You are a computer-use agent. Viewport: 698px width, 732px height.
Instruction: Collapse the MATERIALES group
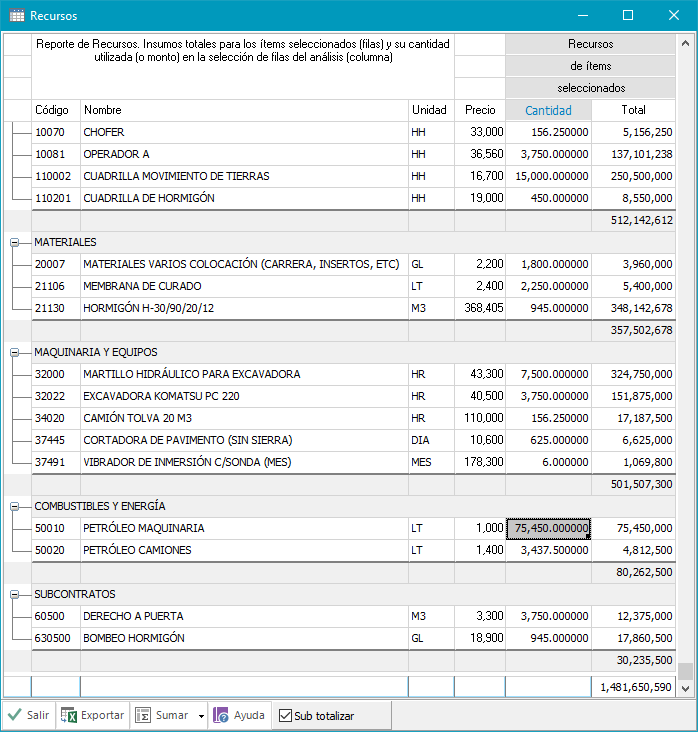click(x=15, y=242)
